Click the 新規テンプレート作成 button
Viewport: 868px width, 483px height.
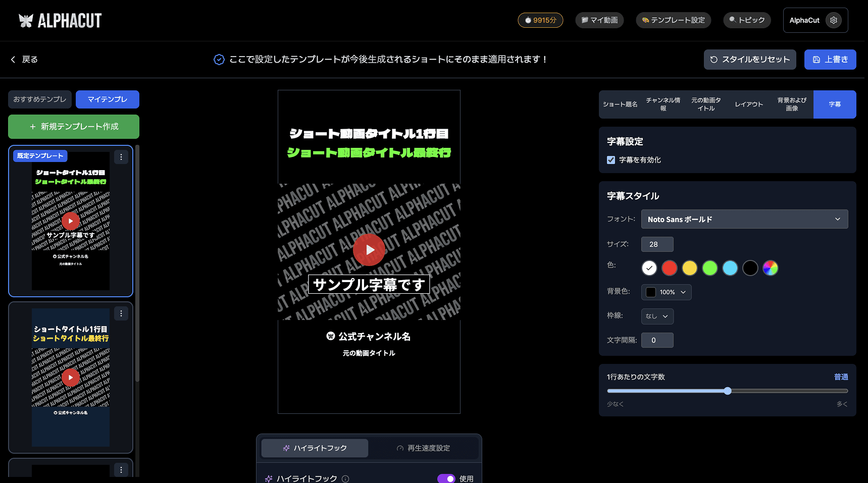click(x=73, y=127)
